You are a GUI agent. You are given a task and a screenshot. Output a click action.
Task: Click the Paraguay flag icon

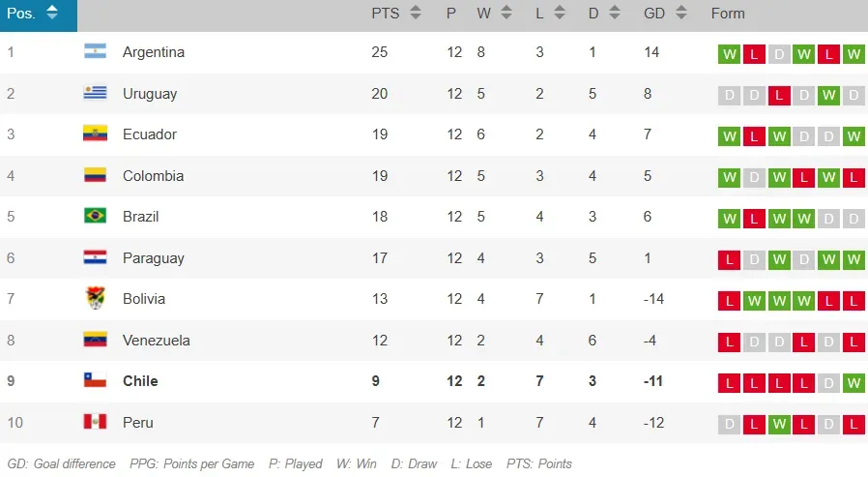click(95, 258)
